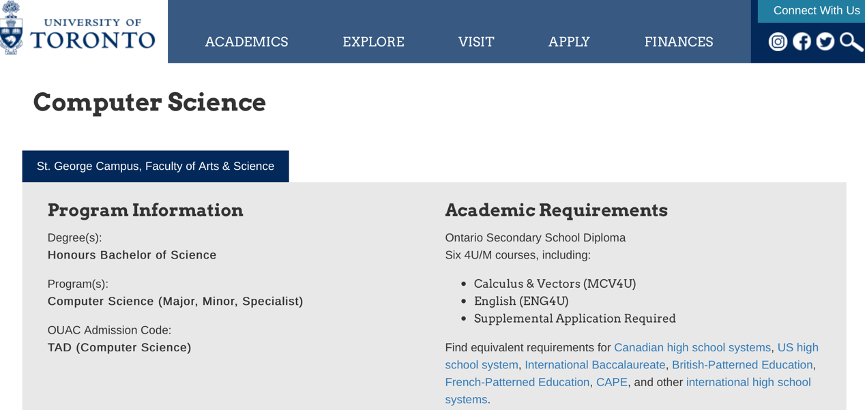Click the English (ENG4U) list item
866x410 pixels.
pyautogui.click(x=521, y=301)
